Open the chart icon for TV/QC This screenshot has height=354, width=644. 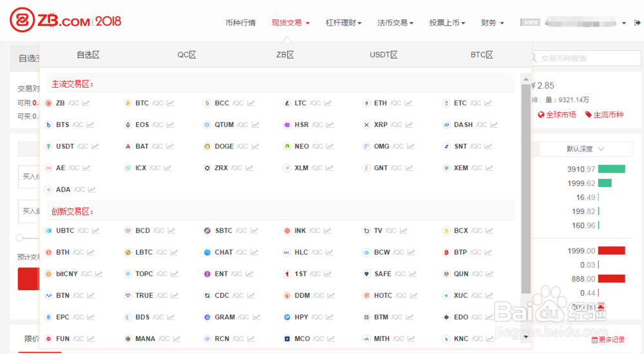(x=403, y=231)
